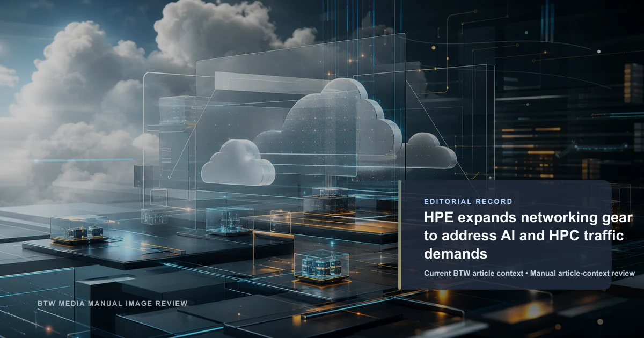The height and width of the screenshot is (338, 644).
Task: Click 'Current BTW article context' caption text
Action: 473,273
